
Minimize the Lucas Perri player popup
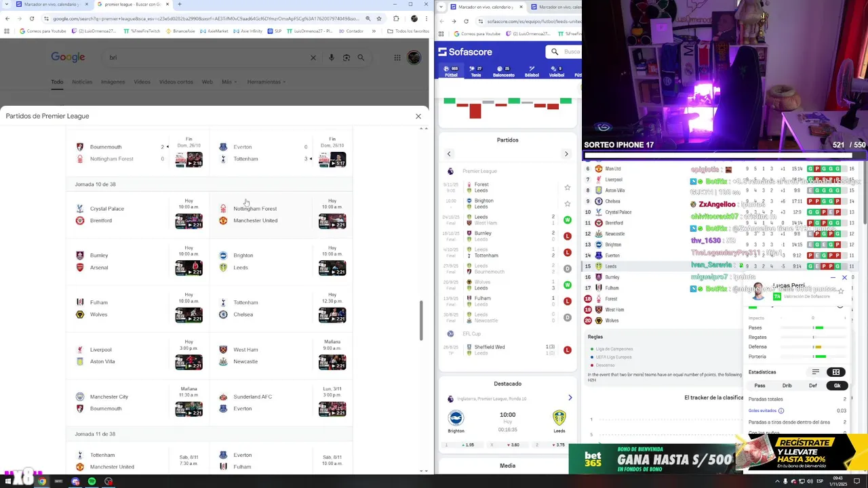pyautogui.click(x=833, y=278)
